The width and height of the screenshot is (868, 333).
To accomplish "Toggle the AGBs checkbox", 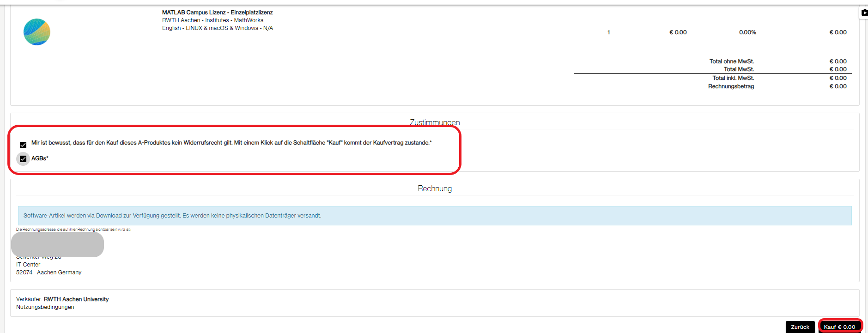I will coord(23,159).
